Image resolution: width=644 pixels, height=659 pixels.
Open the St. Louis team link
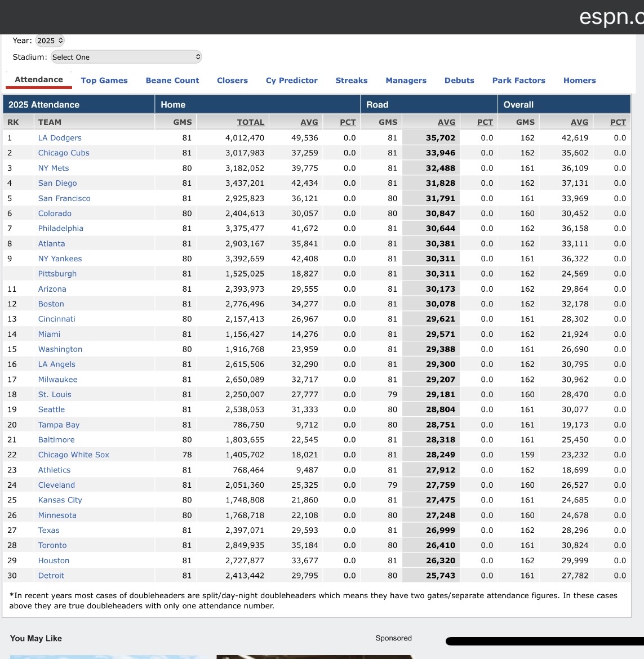(55, 395)
